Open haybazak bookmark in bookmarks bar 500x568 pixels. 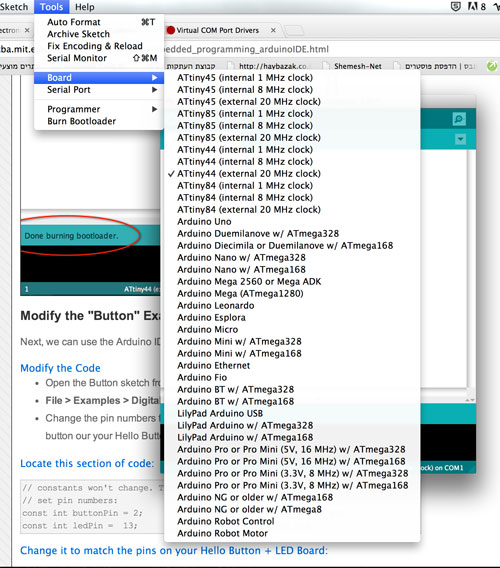(268, 66)
